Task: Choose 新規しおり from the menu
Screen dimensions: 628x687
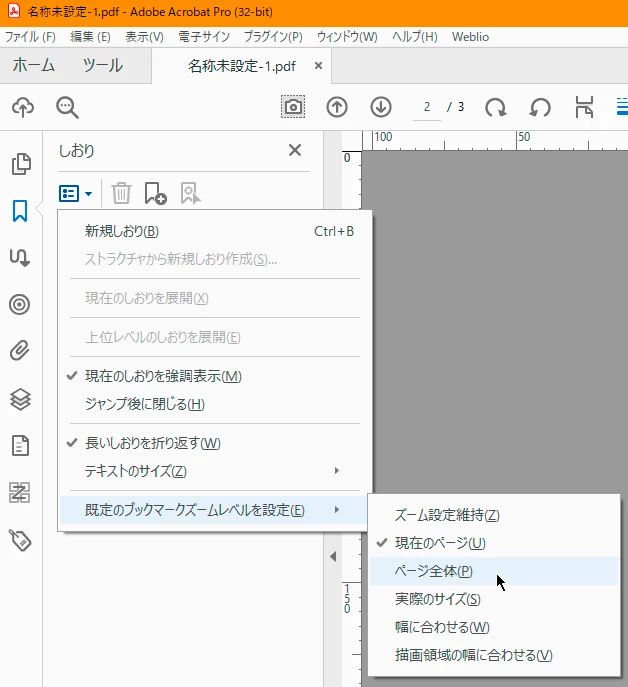Action: click(x=215, y=231)
